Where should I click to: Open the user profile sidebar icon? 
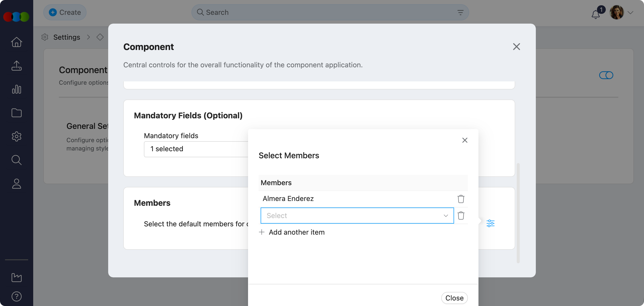(17, 183)
